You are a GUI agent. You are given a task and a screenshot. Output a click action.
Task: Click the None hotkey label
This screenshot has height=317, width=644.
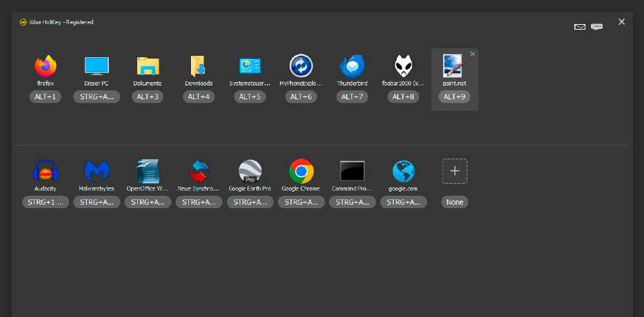pos(454,203)
